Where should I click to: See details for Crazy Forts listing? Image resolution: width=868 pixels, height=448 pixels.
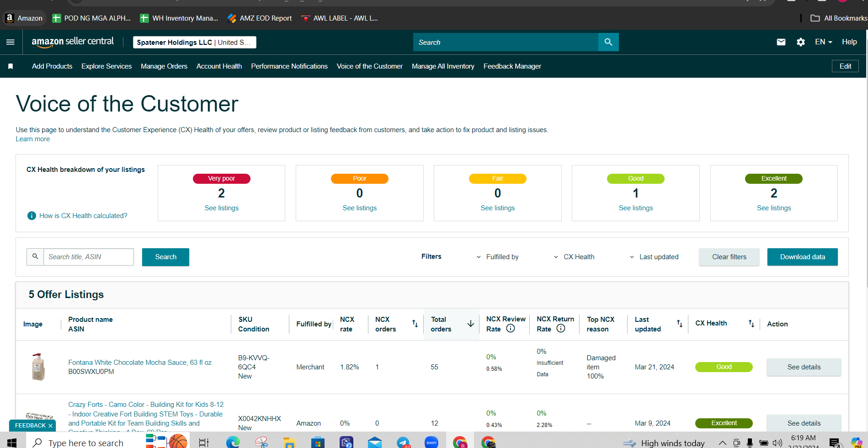click(x=804, y=423)
